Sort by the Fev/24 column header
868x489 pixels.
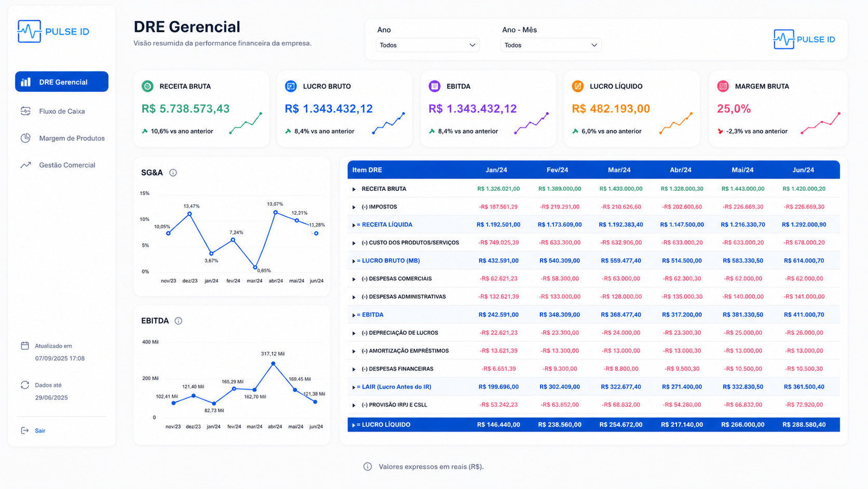click(557, 170)
